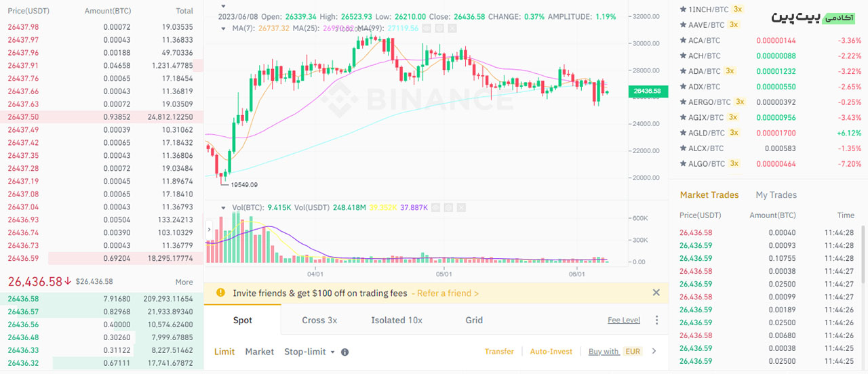Expand the side panel arrow on volume chart
Screen dimensions: 868x374
209,230
